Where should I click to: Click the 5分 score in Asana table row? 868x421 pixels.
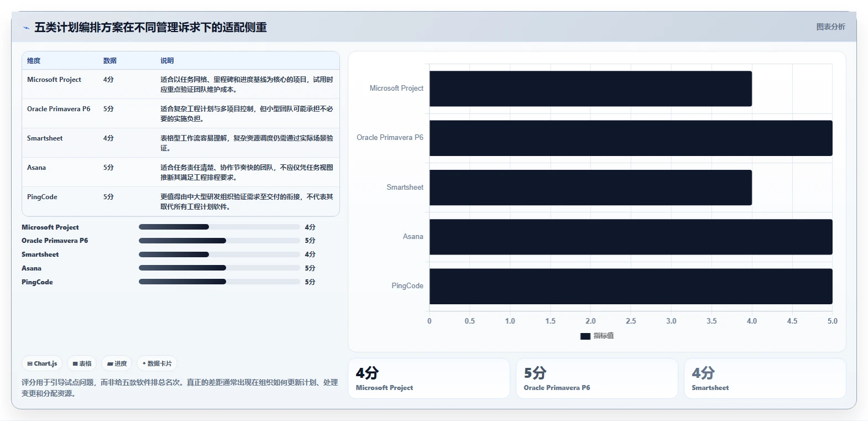tap(108, 168)
